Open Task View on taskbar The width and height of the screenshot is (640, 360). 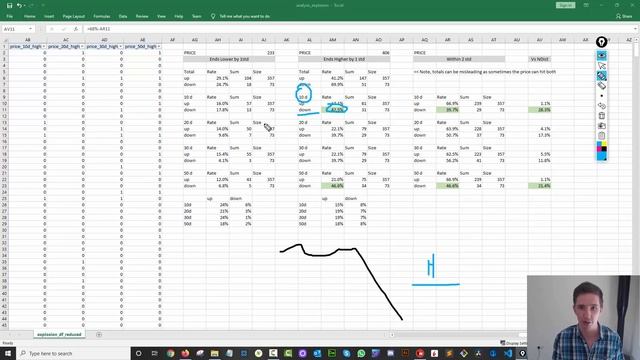pyautogui.click(x=154, y=353)
